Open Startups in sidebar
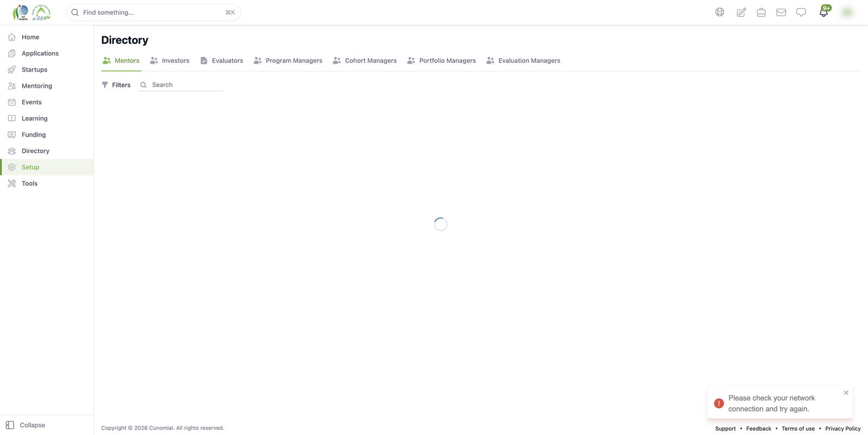 47,69
